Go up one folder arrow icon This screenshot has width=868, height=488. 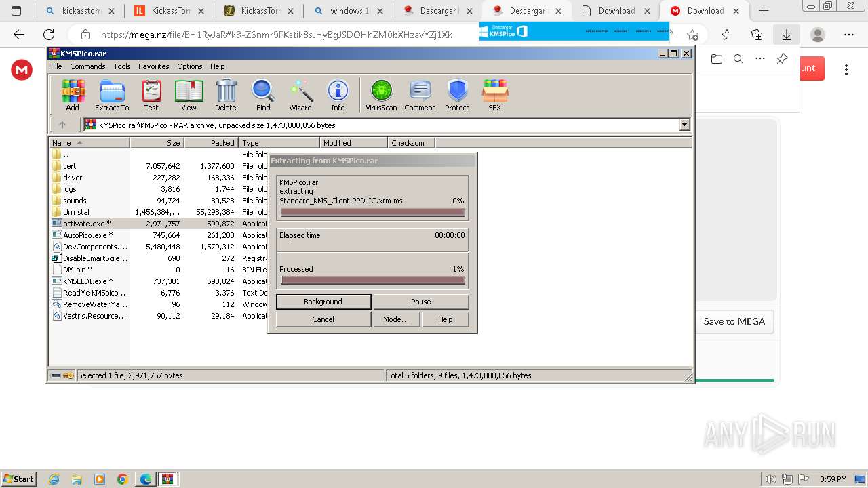62,125
